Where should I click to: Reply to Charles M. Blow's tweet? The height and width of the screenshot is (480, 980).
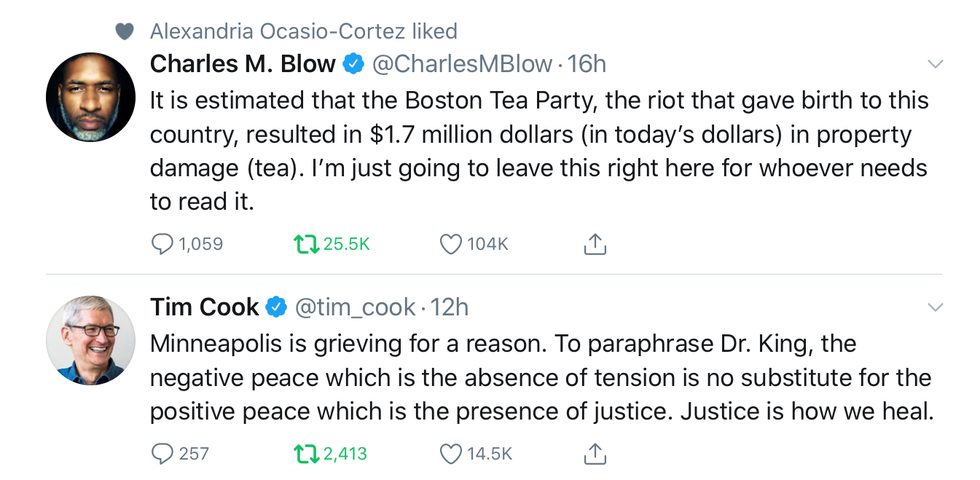[162, 244]
